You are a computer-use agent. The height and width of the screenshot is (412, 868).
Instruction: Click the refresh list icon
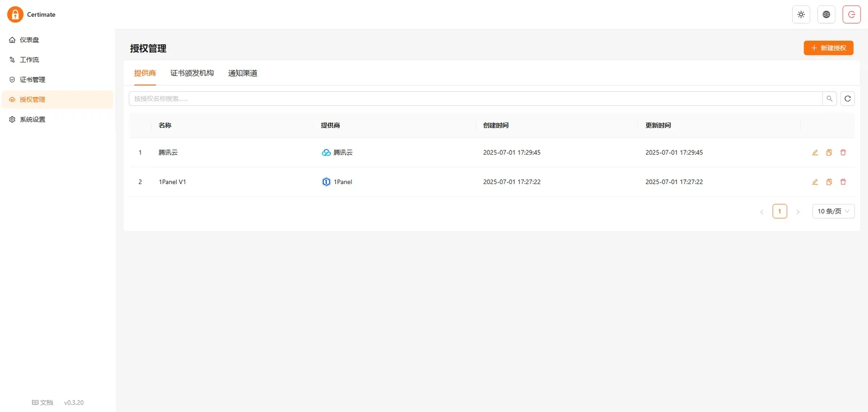(847, 99)
